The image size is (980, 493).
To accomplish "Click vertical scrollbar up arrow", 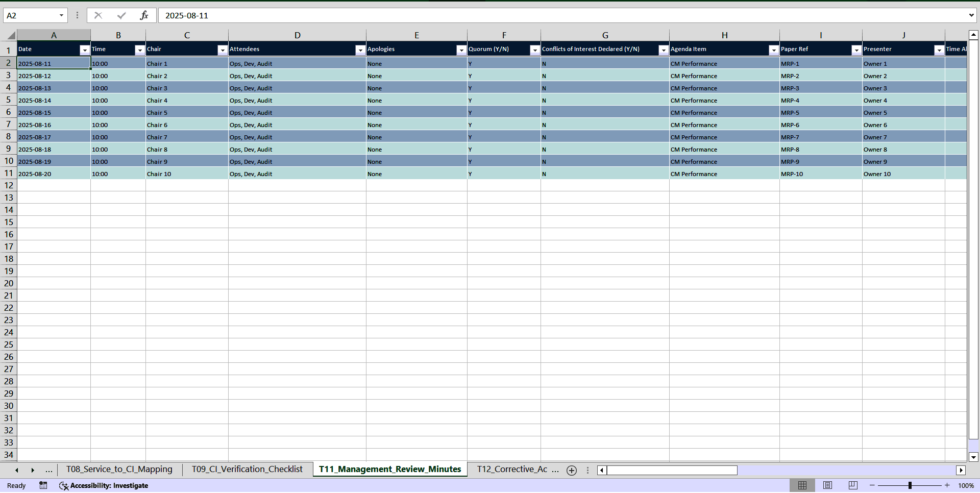I will click(973, 35).
